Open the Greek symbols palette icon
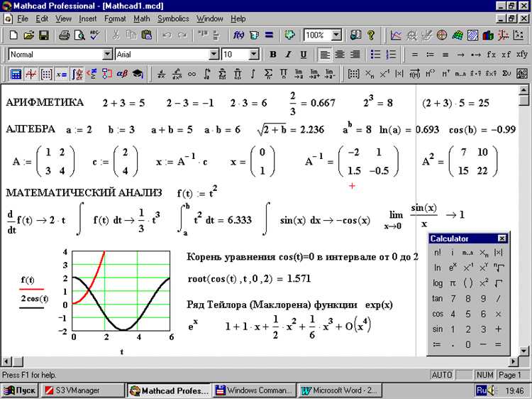The image size is (532, 399). tap(122, 73)
